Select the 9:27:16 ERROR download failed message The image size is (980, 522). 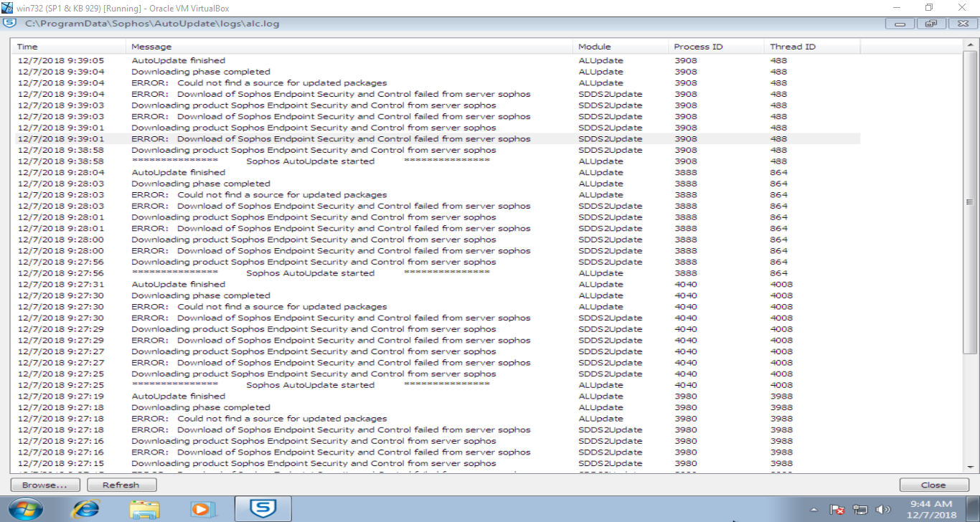click(x=331, y=452)
